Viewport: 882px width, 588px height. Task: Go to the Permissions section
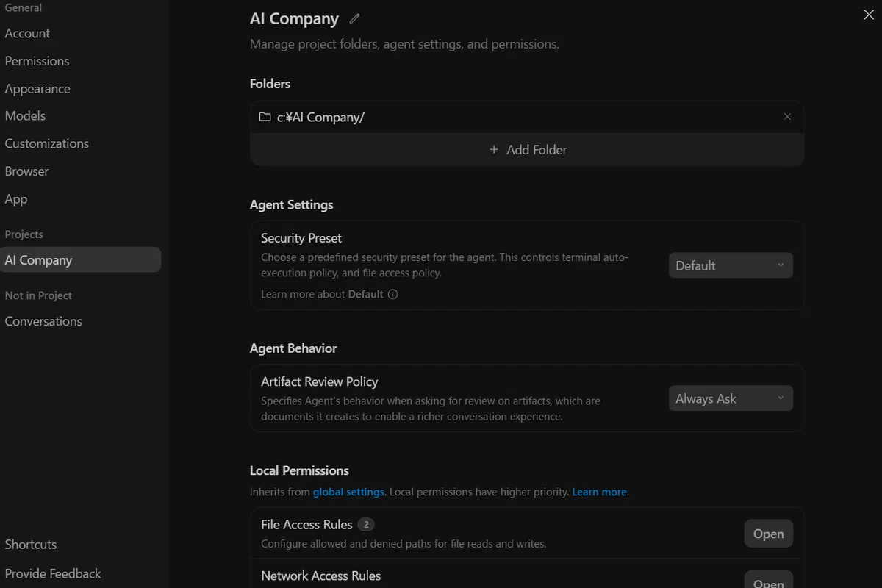[x=37, y=61]
